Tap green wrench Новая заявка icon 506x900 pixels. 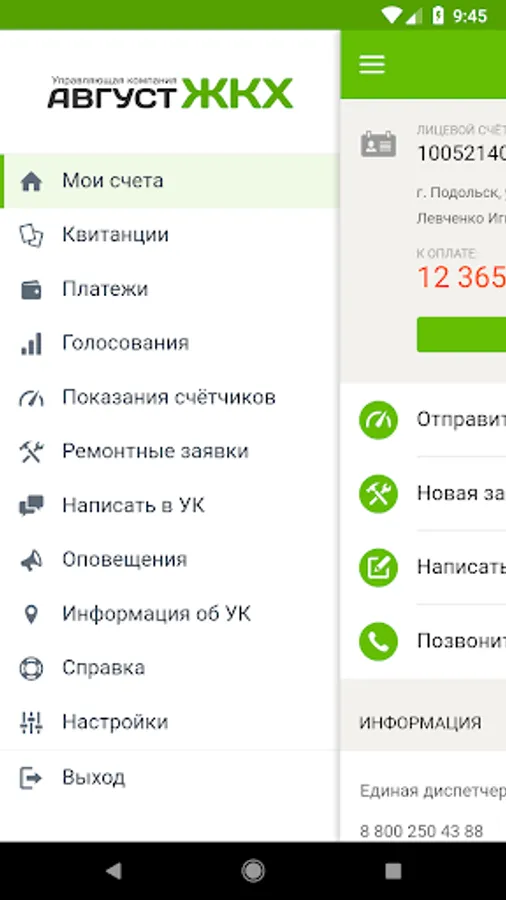pyautogui.click(x=378, y=494)
